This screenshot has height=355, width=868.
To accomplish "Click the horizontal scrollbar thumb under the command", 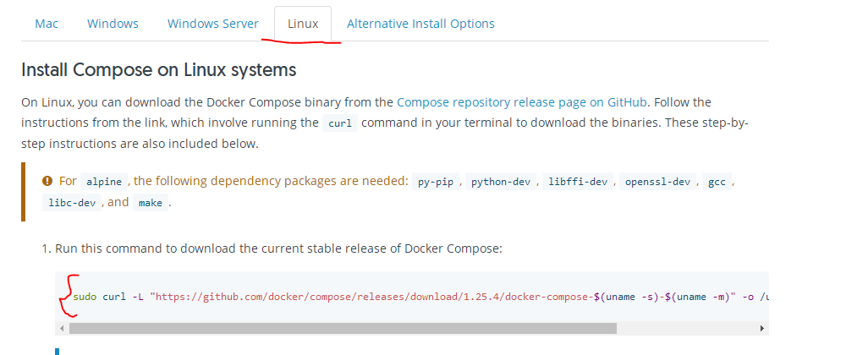I will coord(343,329).
